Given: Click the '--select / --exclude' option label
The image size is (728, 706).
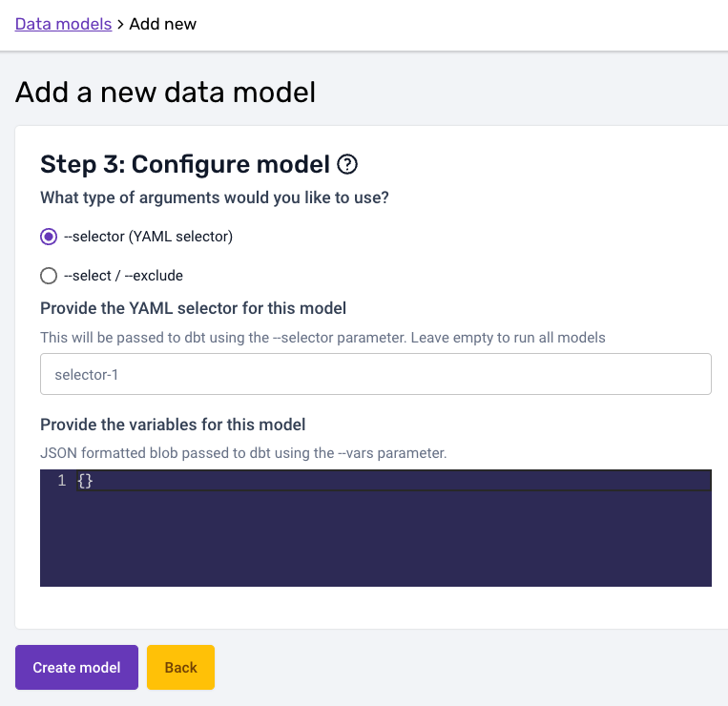Looking at the screenshot, I should tap(123, 276).
